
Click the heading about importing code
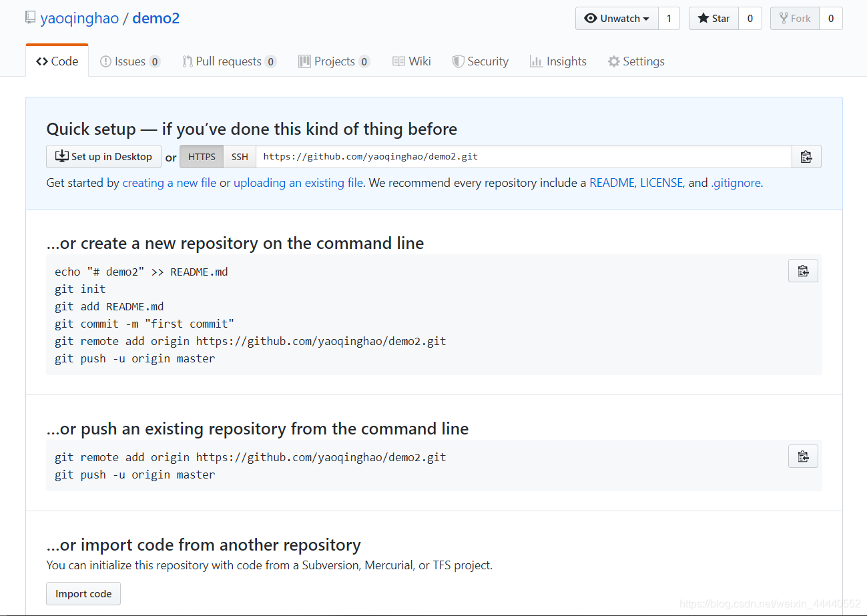(204, 545)
